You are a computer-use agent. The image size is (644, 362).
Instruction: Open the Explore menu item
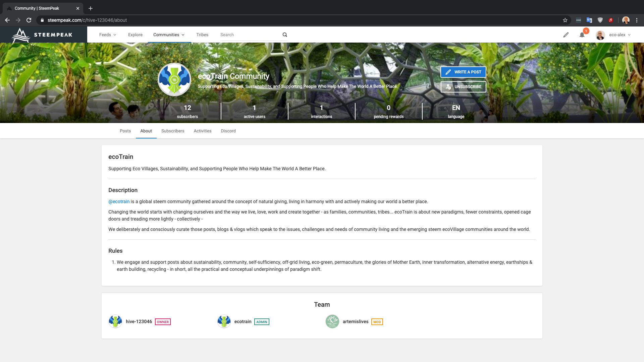tap(135, 35)
